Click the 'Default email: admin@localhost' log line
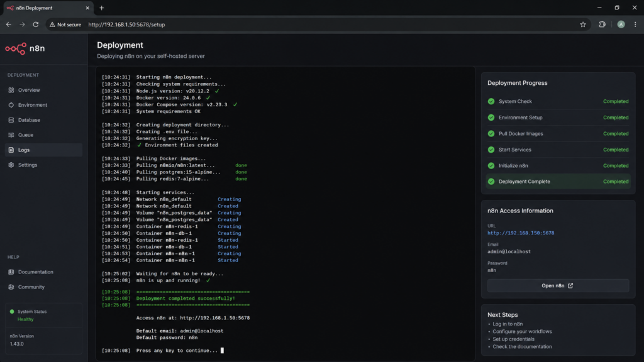The width and height of the screenshot is (644, 362). [x=180, y=331]
